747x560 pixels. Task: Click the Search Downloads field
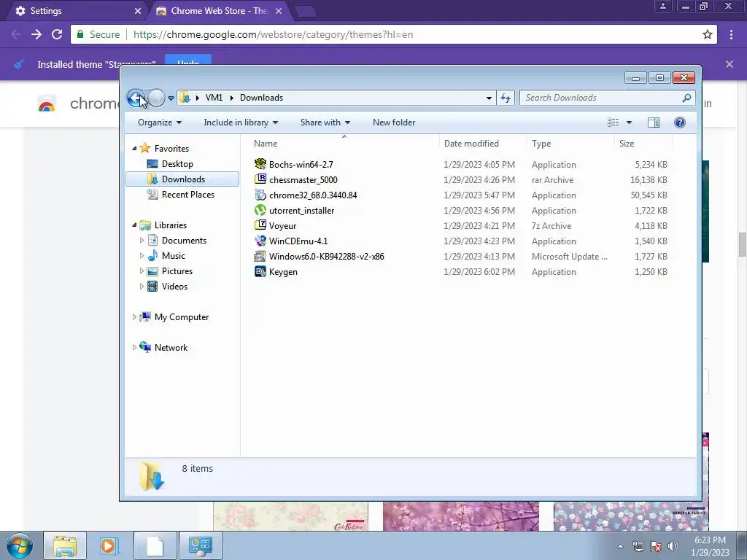click(x=601, y=98)
